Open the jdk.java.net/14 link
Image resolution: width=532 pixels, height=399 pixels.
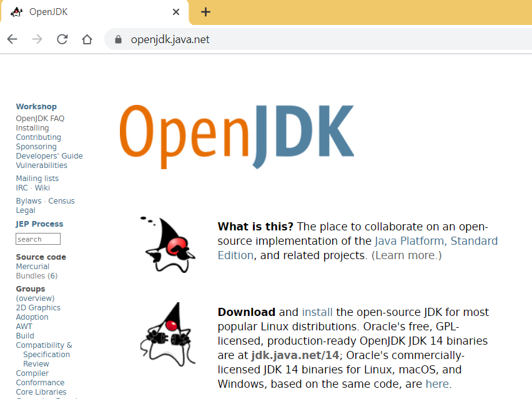point(295,355)
